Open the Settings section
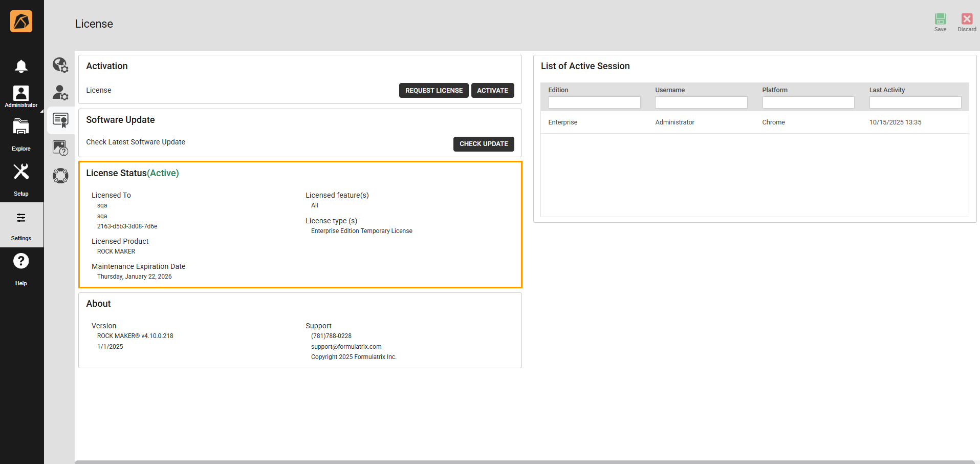Image resolution: width=980 pixels, height=464 pixels. click(x=21, y=225)
